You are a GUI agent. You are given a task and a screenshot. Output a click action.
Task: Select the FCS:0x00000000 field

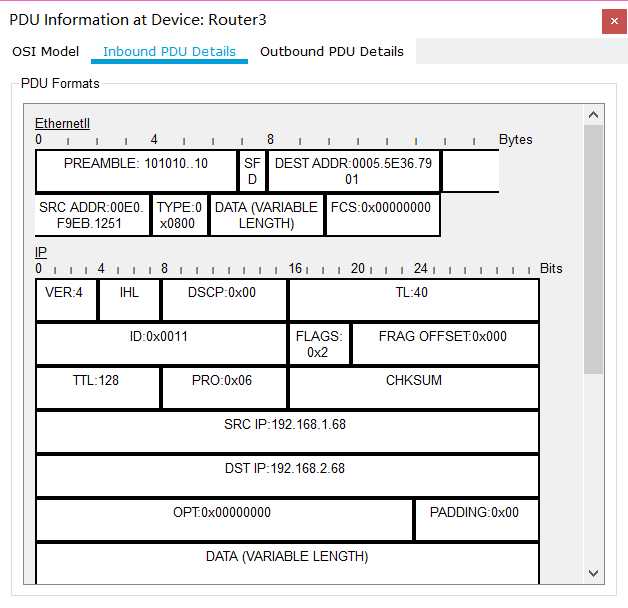click(x=383, y=215)
